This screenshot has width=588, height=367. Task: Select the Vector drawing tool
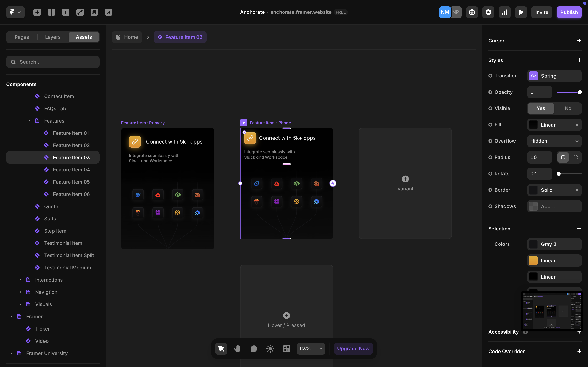[80, 12]
